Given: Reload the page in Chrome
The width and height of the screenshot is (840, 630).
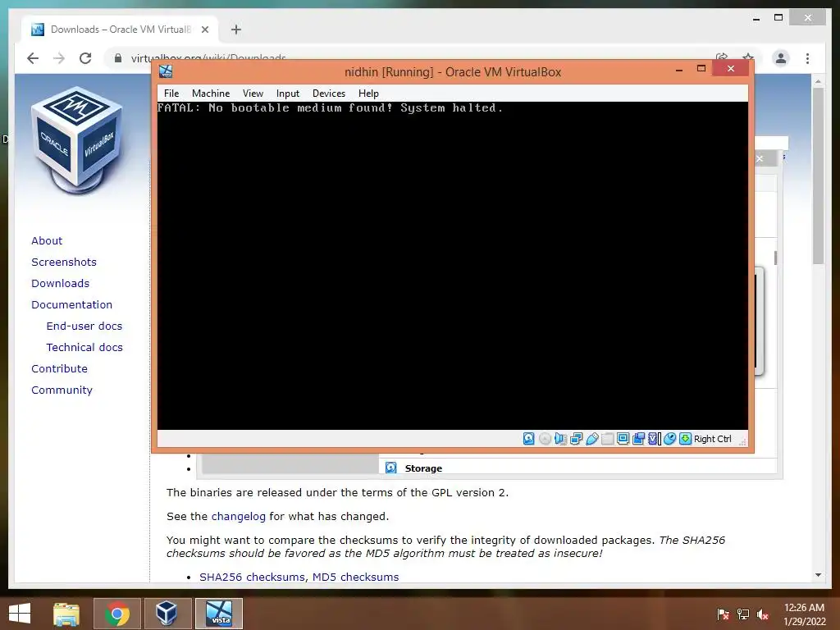Looking at the screenshot, I should tap(85, 58).
